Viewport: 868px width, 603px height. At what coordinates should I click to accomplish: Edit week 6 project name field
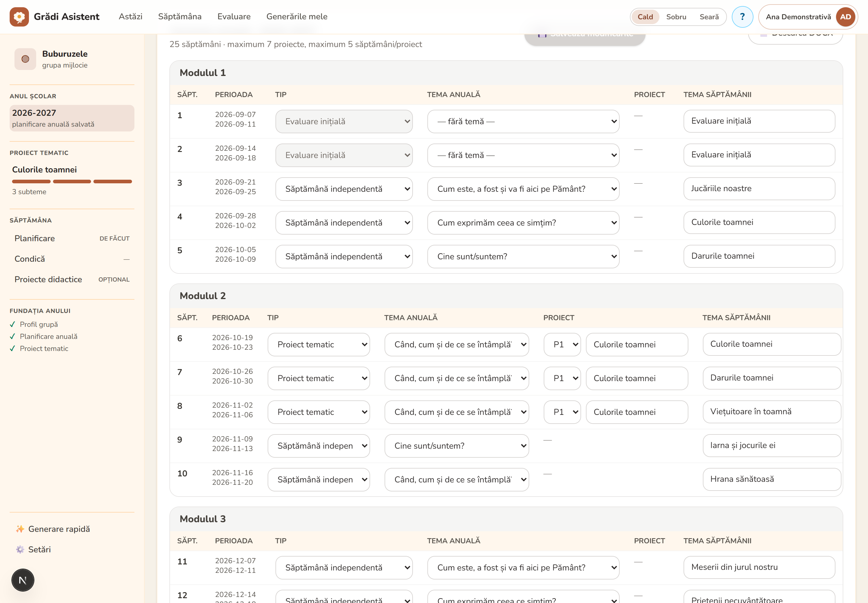(637, 345)
